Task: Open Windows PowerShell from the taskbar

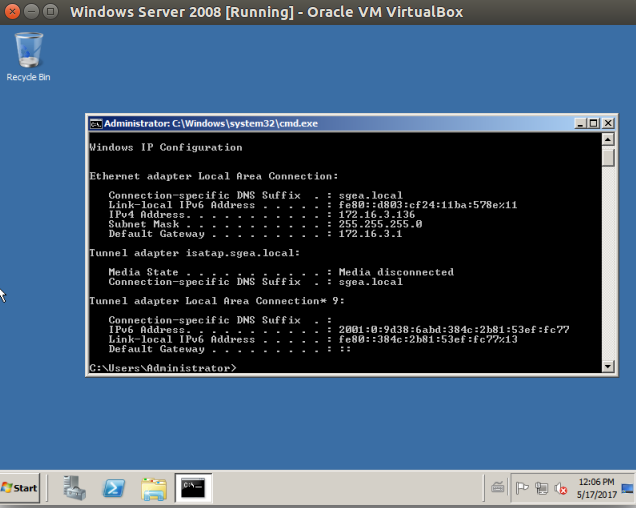Action: click(x=114, y=488)
